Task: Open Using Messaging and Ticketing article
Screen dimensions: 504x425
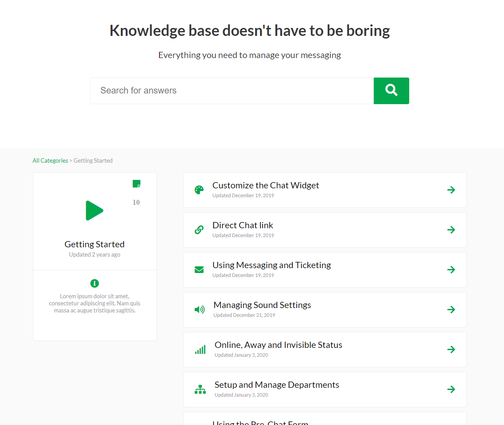Action: click(271, 265)
